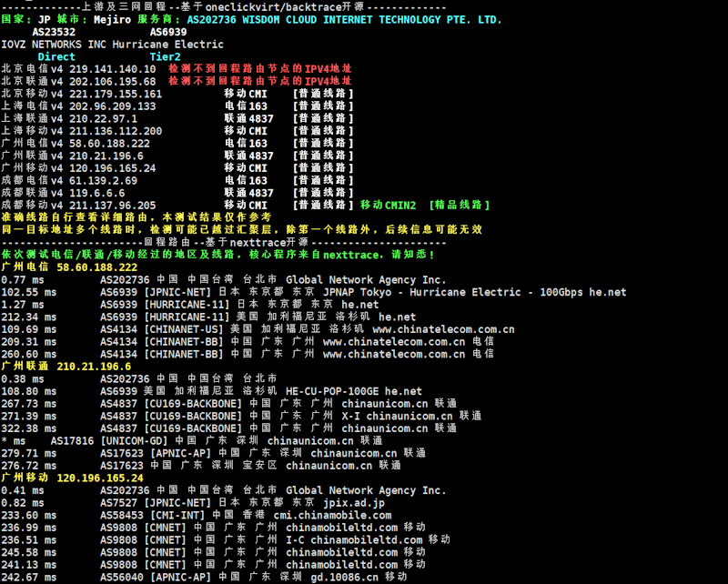
Task: Click the AS23532 label
Action: click(54, 31)
